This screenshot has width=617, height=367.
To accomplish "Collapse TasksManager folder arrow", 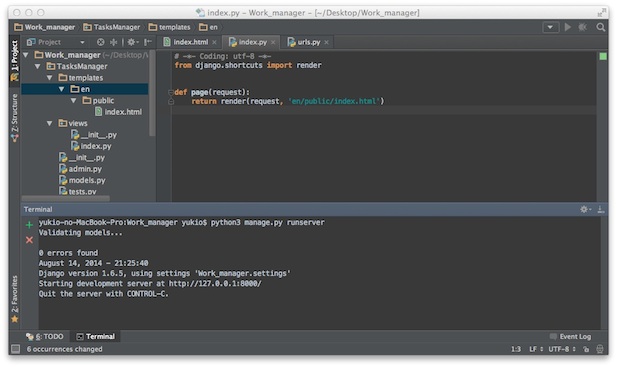I will click(x=38, y=66).
